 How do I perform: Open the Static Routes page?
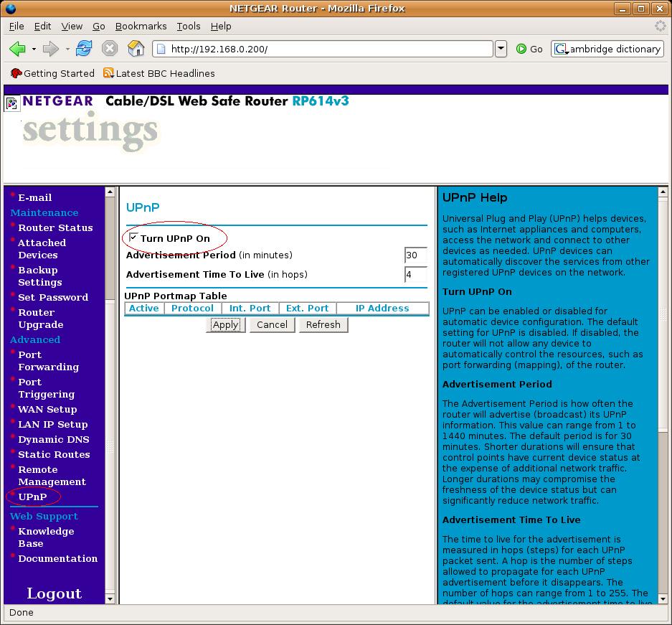click(x=54, y=454)
